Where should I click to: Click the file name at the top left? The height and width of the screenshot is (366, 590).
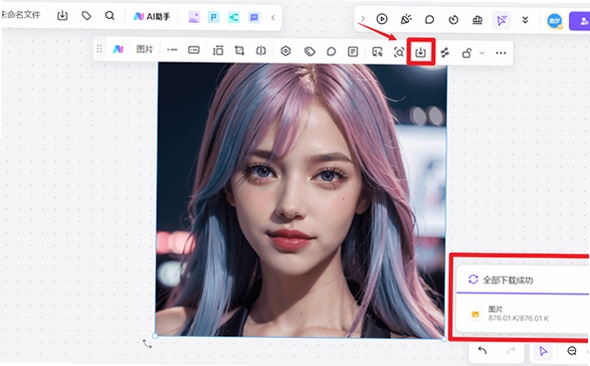click(x=20, y=15)
